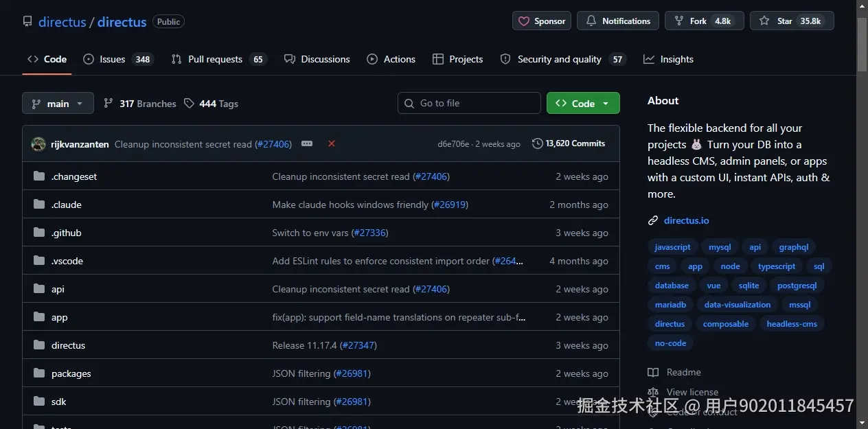Image resolution: width=868 pixels, height=429 pixels.
Task: Click the Go to file search field
Action: pyautogui.click(x=469, y=103)
